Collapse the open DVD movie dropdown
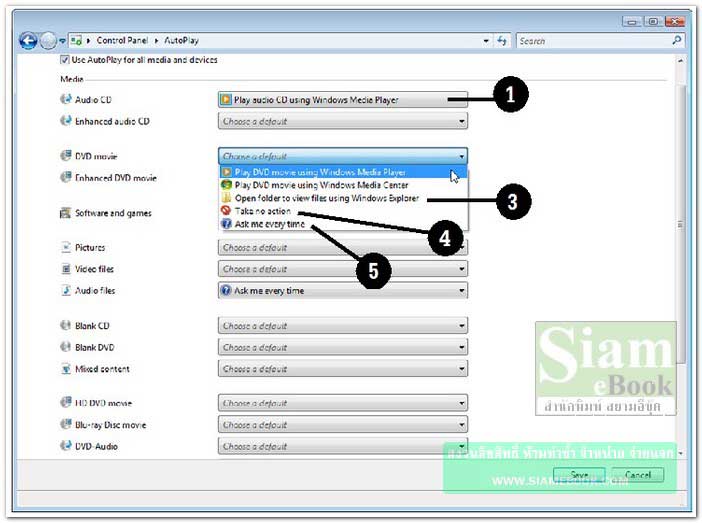This screenshot has width=702, height=523. point(343,156)
